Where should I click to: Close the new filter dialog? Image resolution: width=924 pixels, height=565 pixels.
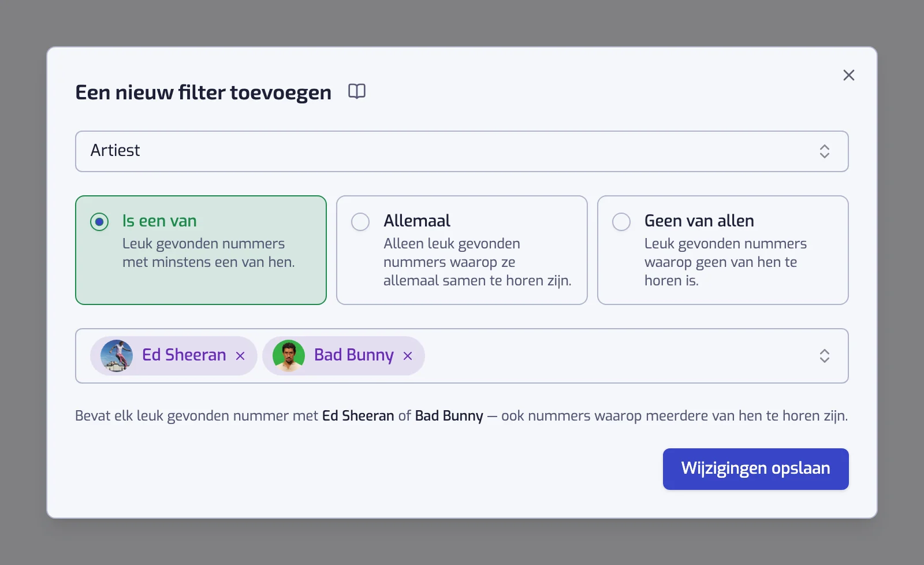(x=848, y=75)
